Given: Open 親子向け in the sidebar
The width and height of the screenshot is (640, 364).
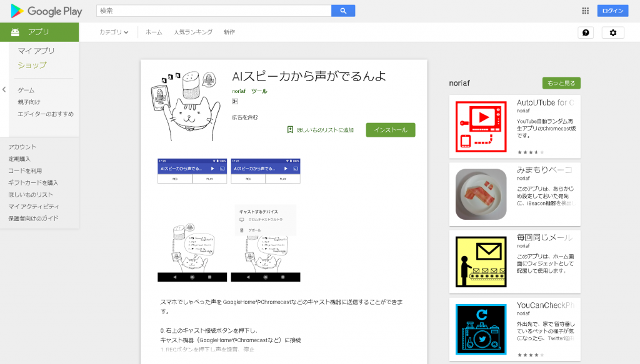Looking at the screenshot, I should click(x=29, y=102).
